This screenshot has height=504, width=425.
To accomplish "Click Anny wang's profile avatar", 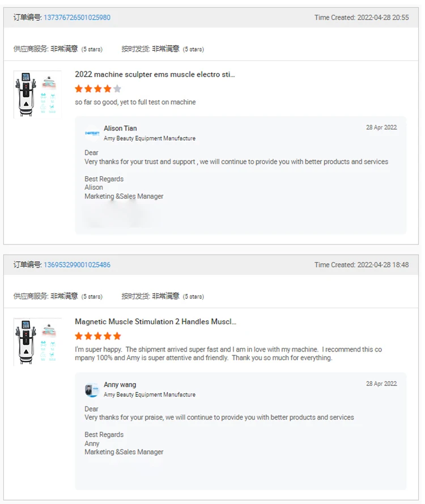I will point(92,388).
